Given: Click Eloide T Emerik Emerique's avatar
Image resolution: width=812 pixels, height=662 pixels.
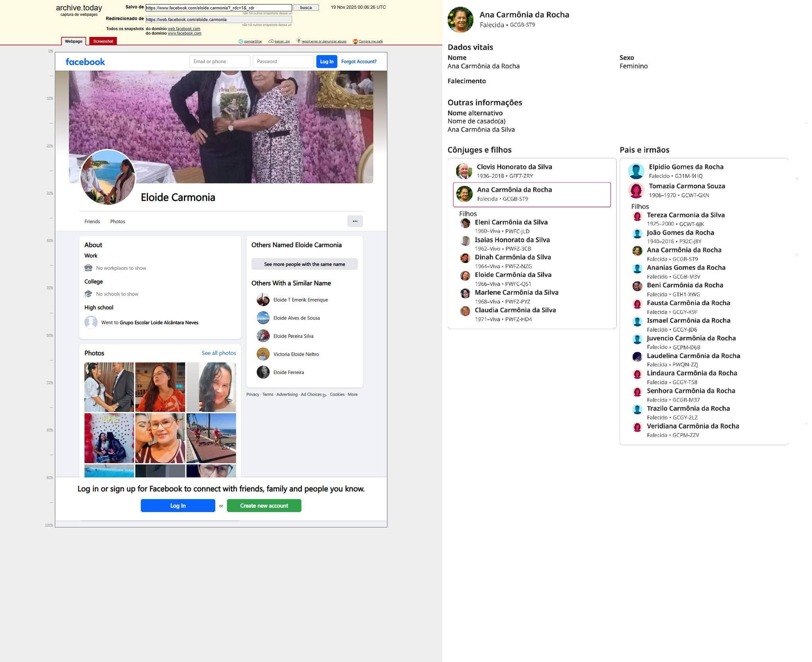Looking at the screenshot, I should pyautogui.click(x=263, y=300).
